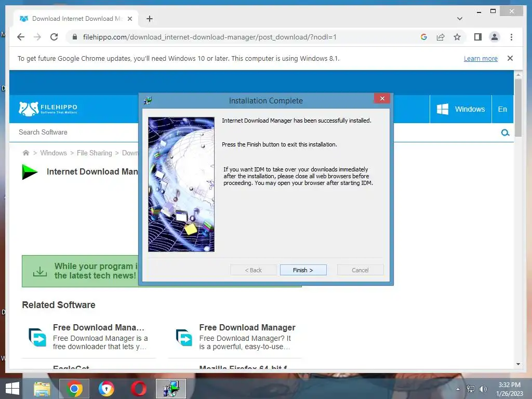This screenshot has width=532, height=399.
Task: Go back in Chrome browser
Action: pyautogui.click(x=21, y=37)
